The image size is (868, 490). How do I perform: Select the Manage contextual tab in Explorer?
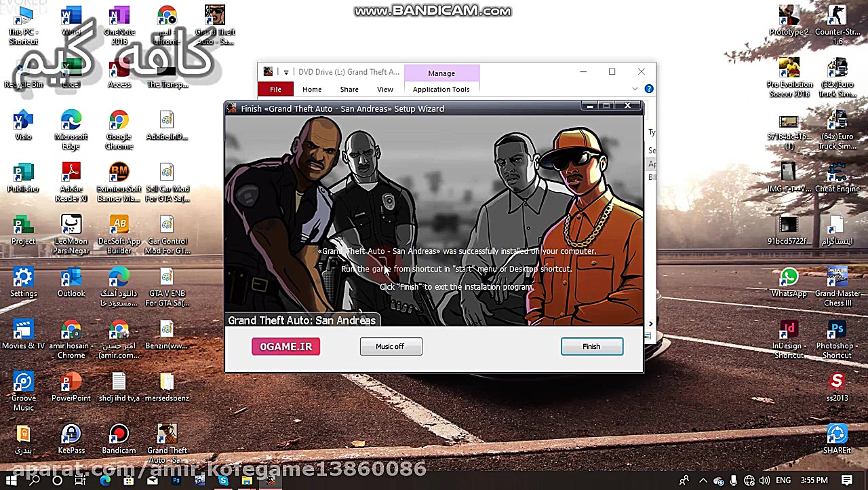point(441,73)
